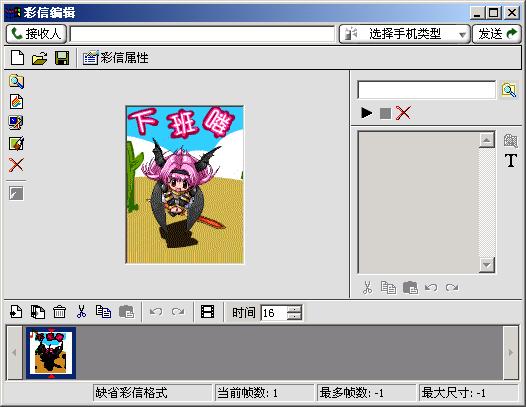Open the draw picture brush icon
The height and width of the screenshot is (407, 526).
click(16, 144)
